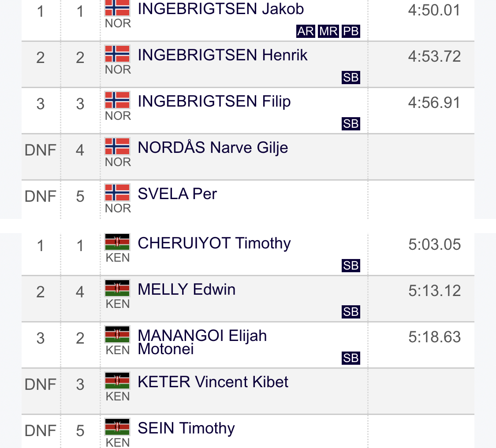496x448 pixels.
Task: Click the Norway flag beside Narve Gilje Nordås
Action: [x=117, y=146]
